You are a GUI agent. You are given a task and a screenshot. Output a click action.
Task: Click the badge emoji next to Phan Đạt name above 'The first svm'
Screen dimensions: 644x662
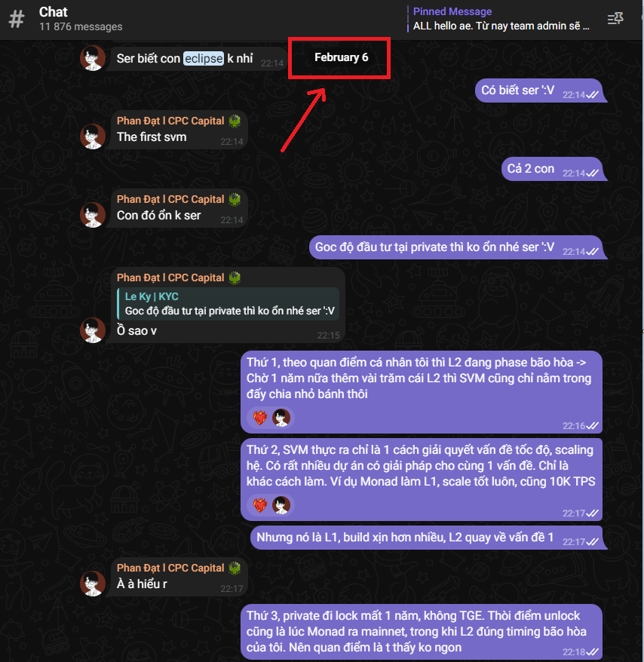[235, 121]
